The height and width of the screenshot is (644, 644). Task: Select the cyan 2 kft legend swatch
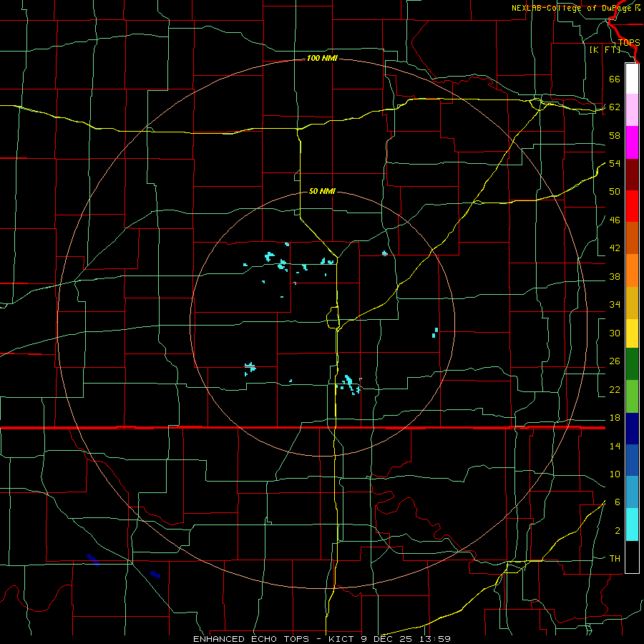pos(632,525)
